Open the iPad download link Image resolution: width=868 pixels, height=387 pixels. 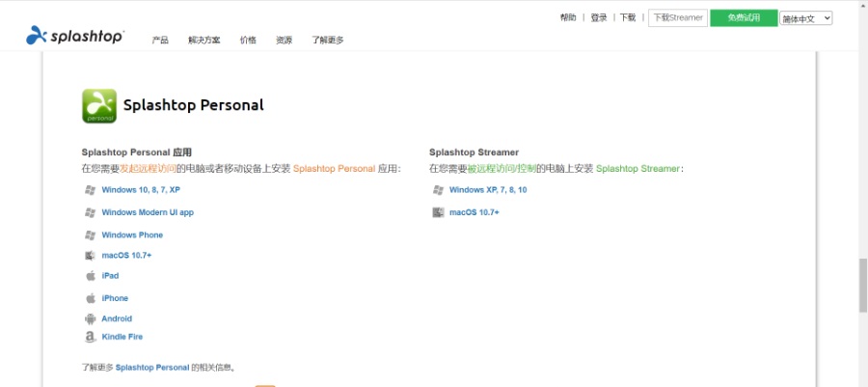coord(110,276)
